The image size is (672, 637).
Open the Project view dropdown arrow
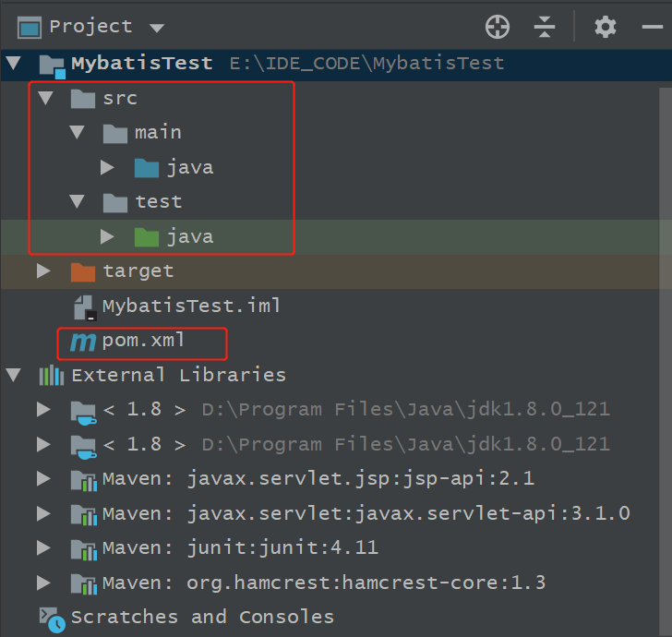click(157, 29)
